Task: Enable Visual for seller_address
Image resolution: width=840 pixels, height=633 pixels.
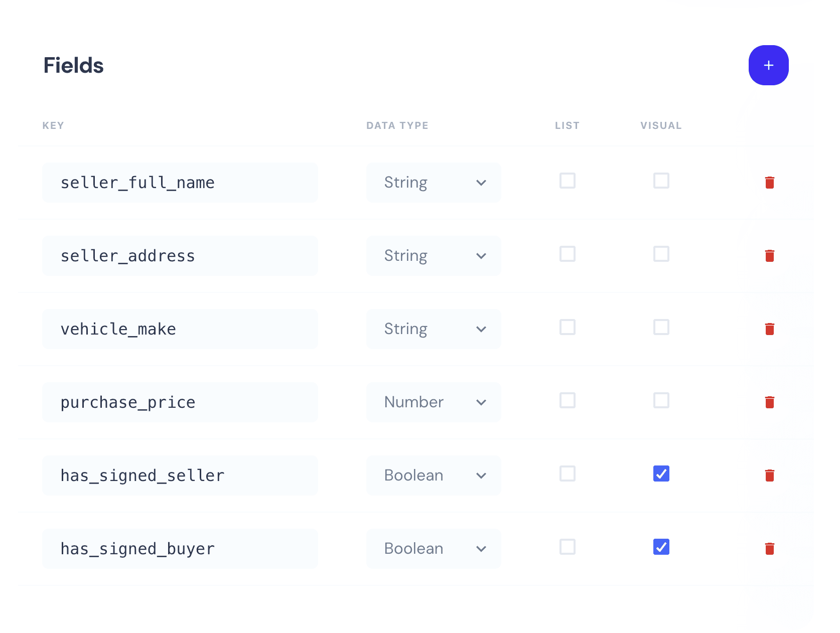Action: click(x=661, y=254)
